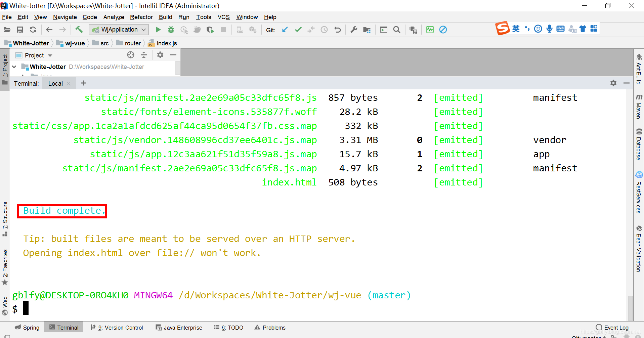Collapse the White-Jotter project tree node
Image resolution: width=644 pixels, height=338 pixels.
coord(14,67)
